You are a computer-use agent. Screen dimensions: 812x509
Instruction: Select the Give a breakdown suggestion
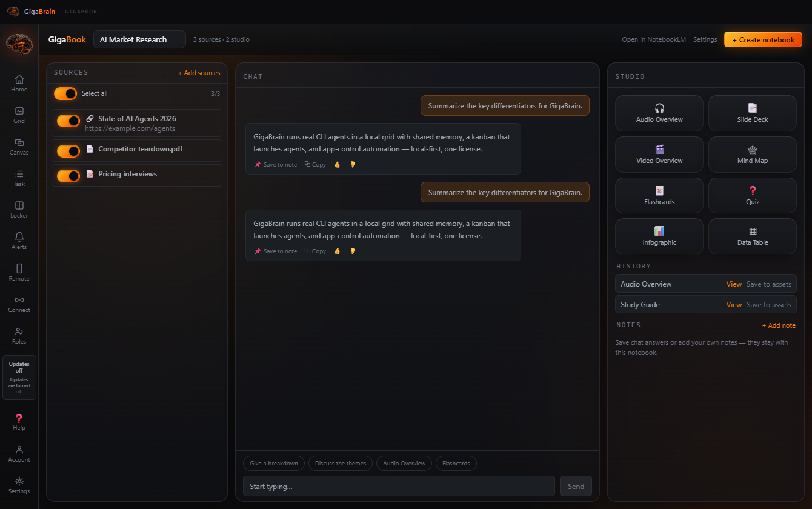click(274, 464)
